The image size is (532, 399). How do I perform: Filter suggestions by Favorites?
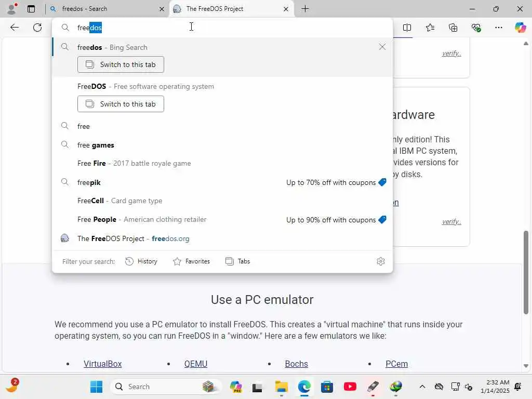click(191, 261)
